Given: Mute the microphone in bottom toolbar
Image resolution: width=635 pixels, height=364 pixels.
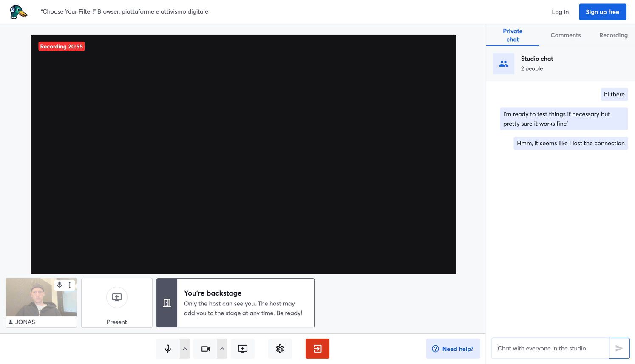Looking at the screenshot, I should coord(168,349).
